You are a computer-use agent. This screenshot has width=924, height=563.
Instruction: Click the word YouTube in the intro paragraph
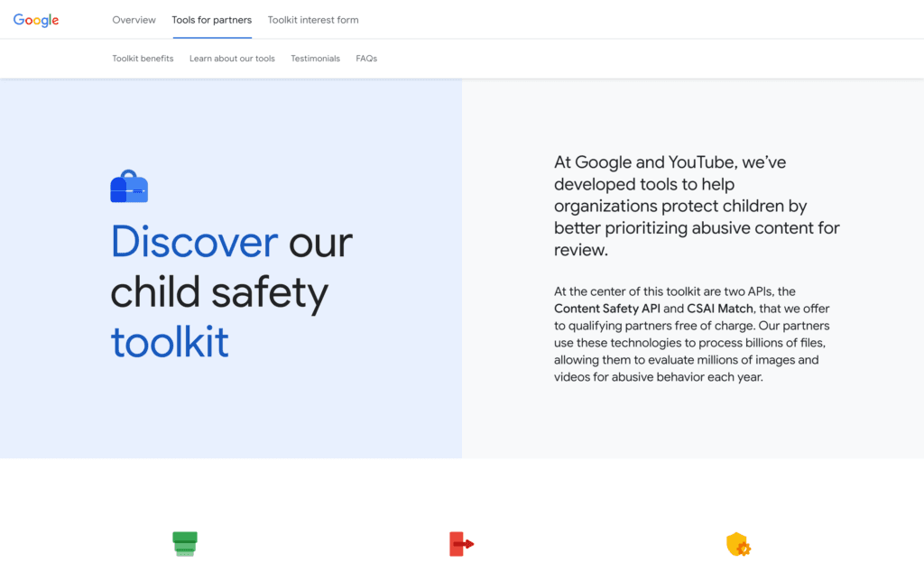pyautogui.click(x=703, y=163)
